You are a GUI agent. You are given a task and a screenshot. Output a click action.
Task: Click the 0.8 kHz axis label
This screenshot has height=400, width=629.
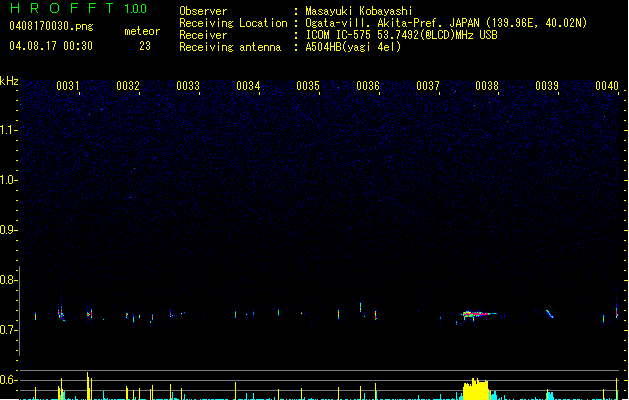[9, 280]
